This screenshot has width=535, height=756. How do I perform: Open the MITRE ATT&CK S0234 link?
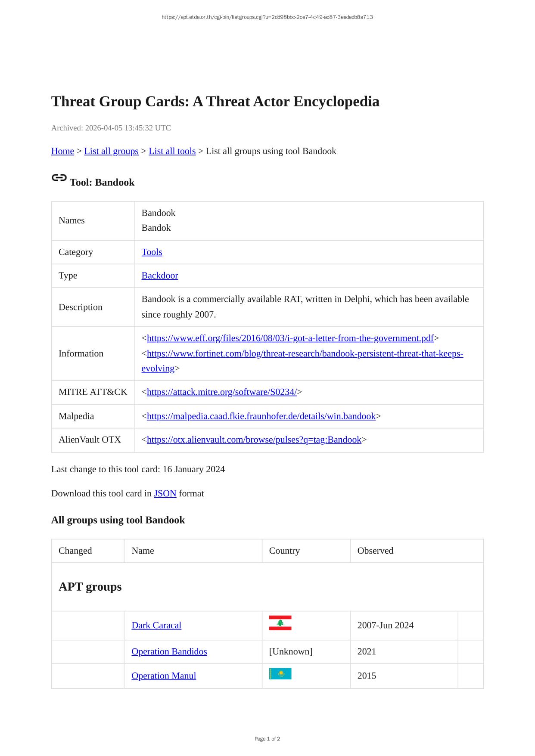[x=221, y=392]
